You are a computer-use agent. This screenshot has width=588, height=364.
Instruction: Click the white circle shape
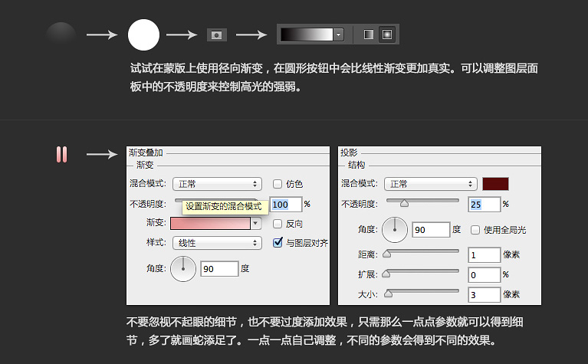tap(143, 34)
